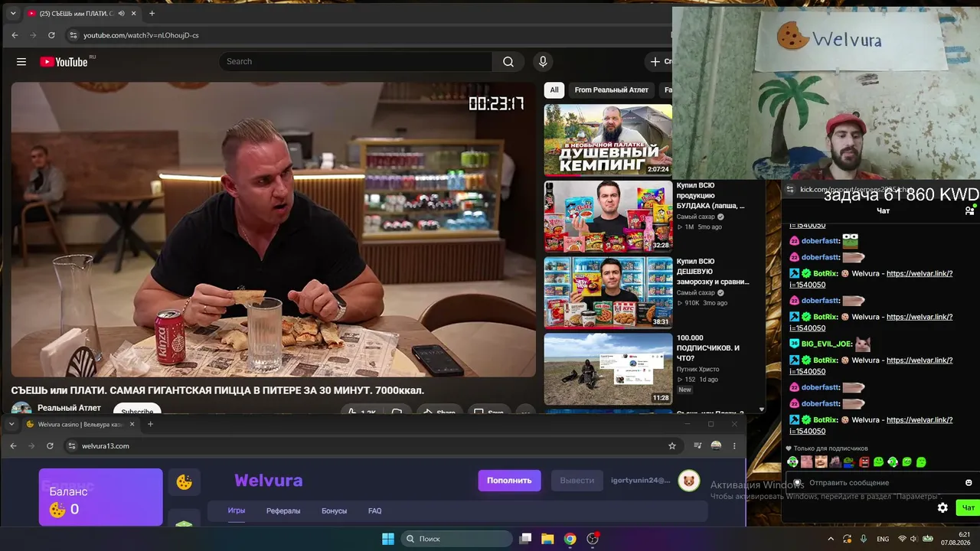Viewport: 980px width, 551px height.
Task: Open Google Chrome from the taskbar
Action: point(570,539)
